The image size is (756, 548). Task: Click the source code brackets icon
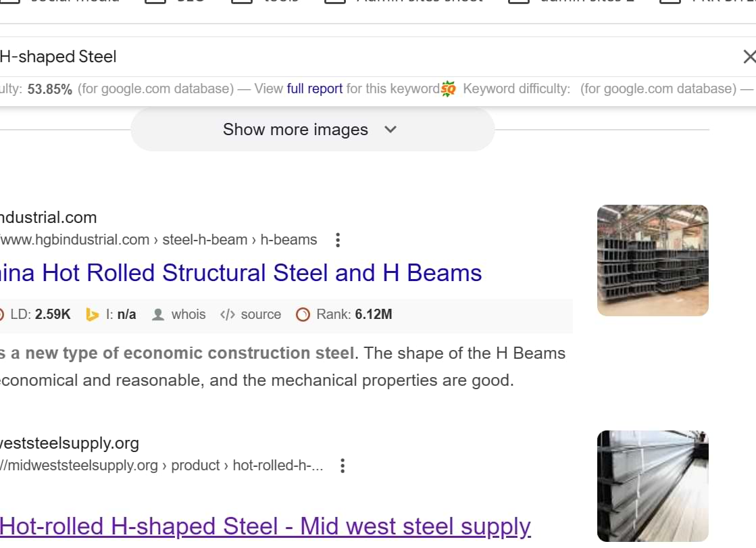[227, 314]
